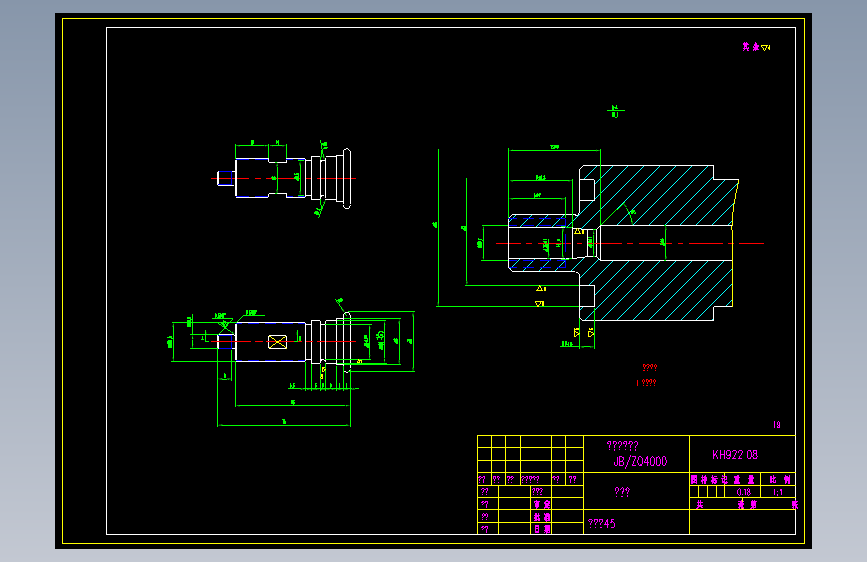
Task: Click the "日期" label in the title block
Action: (x=542, y=529)
